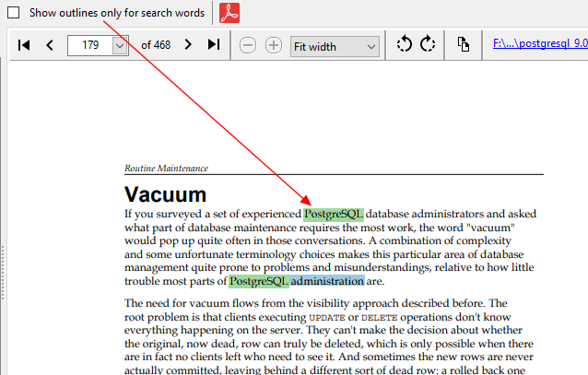588x375 pixels.
Task: Expand the Fit width zoom dropdown
Action: click(x=370, y=46)
